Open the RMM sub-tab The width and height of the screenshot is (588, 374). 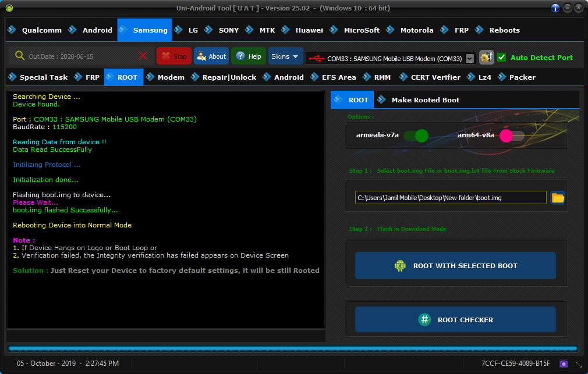(377, 77)
